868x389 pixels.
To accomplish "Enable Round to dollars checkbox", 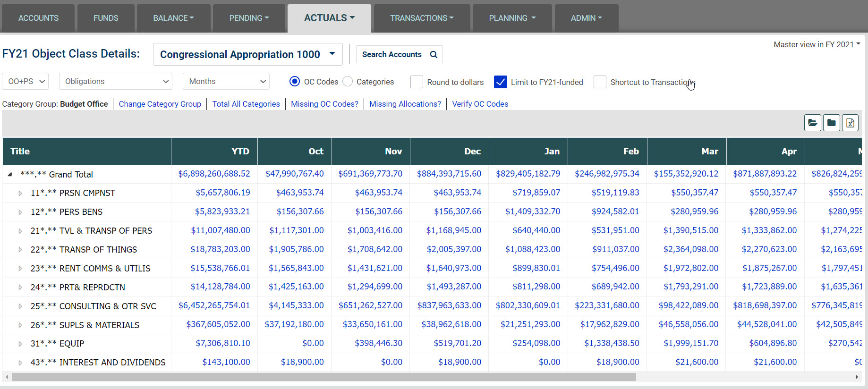I will coord(417,82).
